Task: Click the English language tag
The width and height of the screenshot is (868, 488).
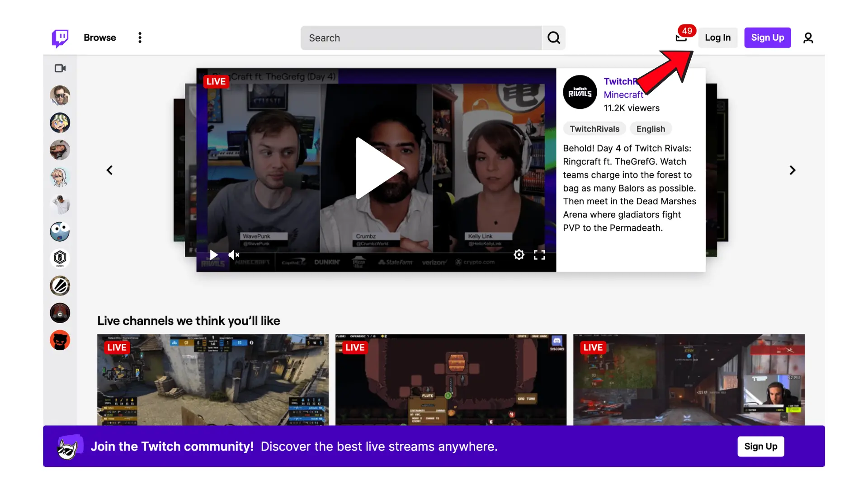Action: point(651,129)
